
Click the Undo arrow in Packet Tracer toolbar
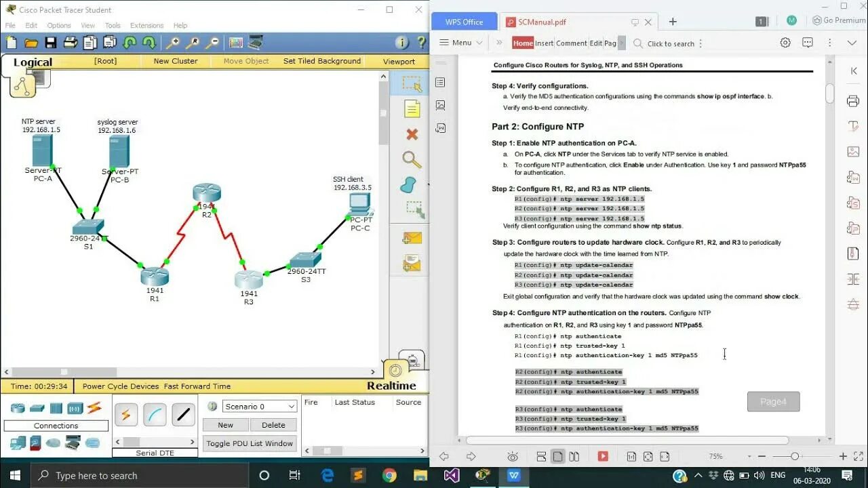click(130, 43)
